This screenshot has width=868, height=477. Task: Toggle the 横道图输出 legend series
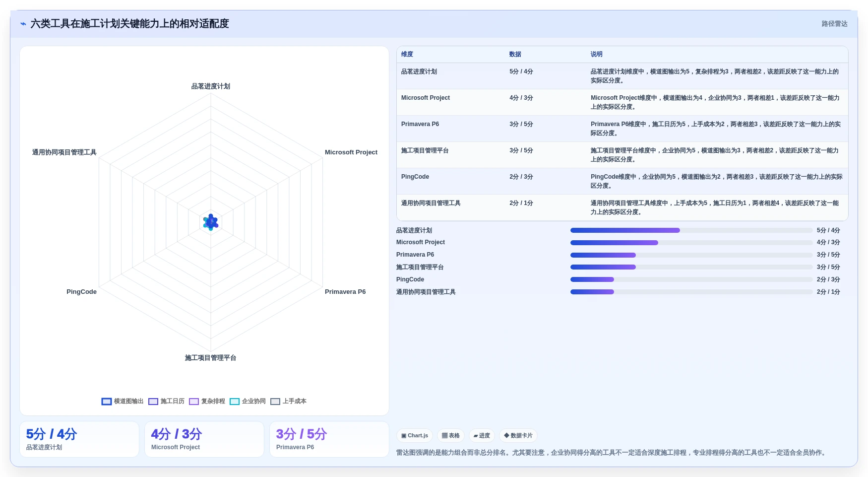[x=122, y=401]
